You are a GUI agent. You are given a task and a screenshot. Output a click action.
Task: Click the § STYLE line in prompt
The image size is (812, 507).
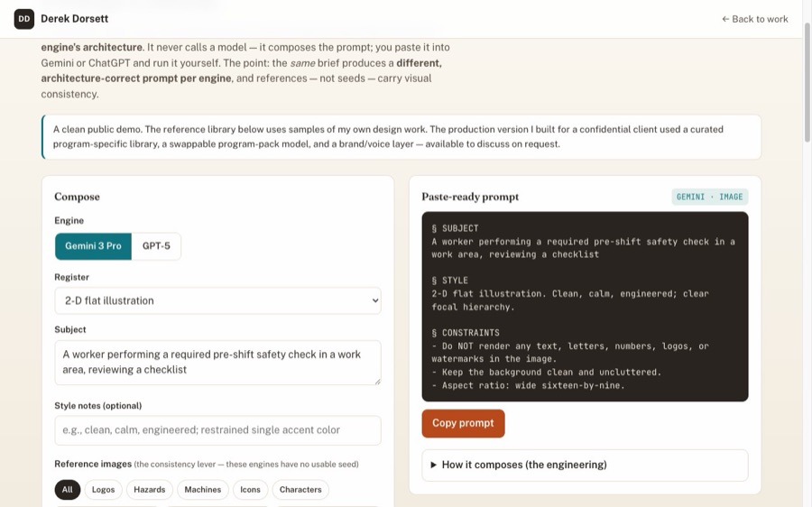(x=450, y=281)
